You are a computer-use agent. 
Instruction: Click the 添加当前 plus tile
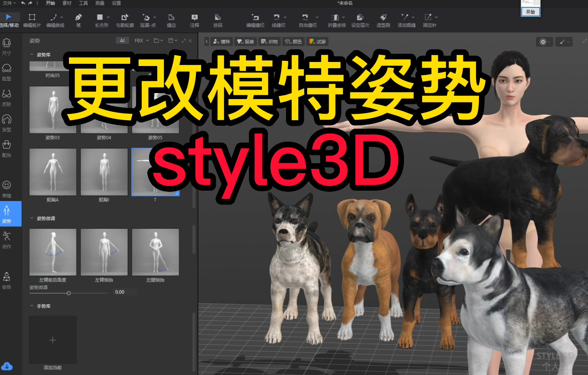tap(53, 340)
